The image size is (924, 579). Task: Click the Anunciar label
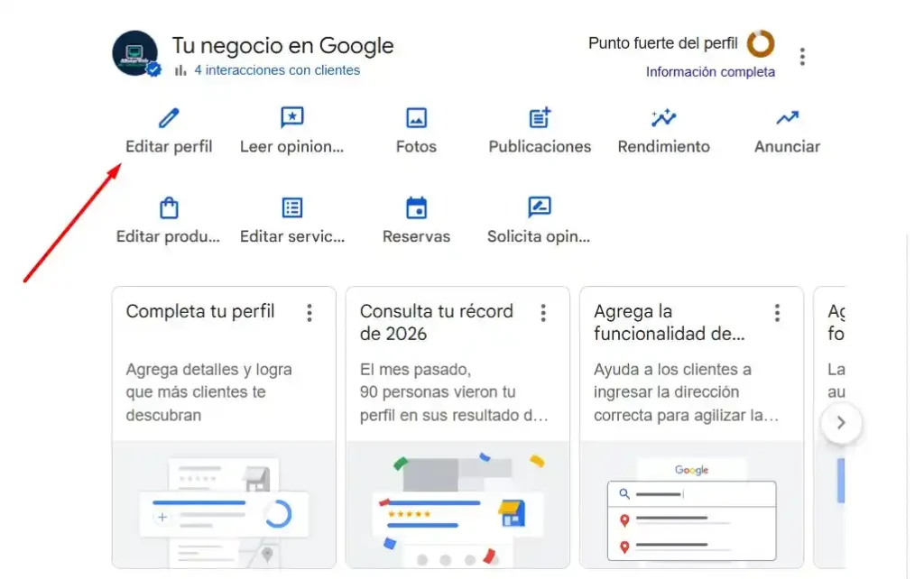(x=787, y=147)
